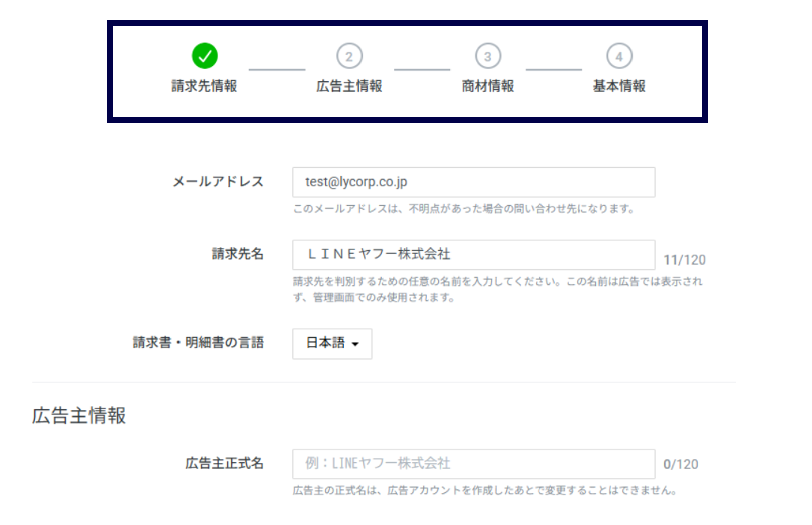The height and width of the screenshot is (525, 812).
Task: Jump to the 基本情報 step label
Action: [x=619, y=86]
